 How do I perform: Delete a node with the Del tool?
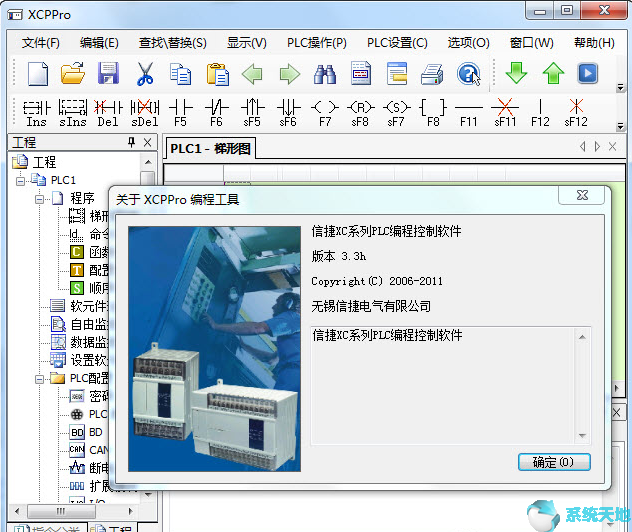[108, 113]
